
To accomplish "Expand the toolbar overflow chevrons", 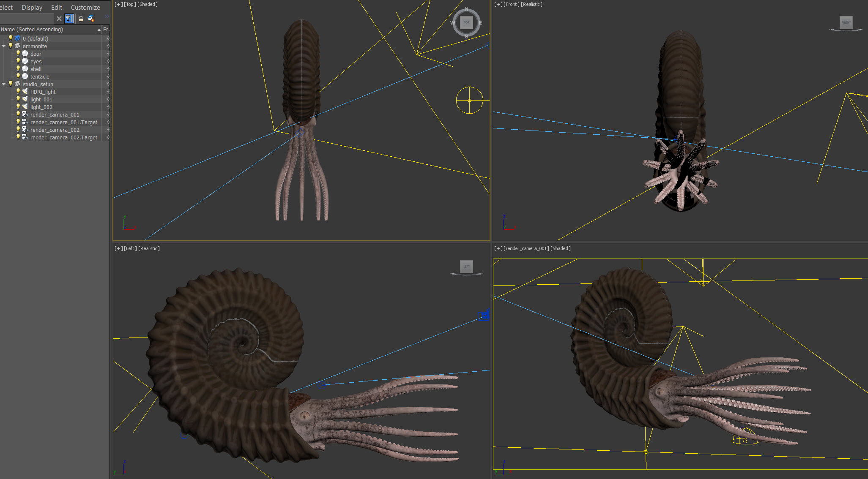I will point(107,16).
